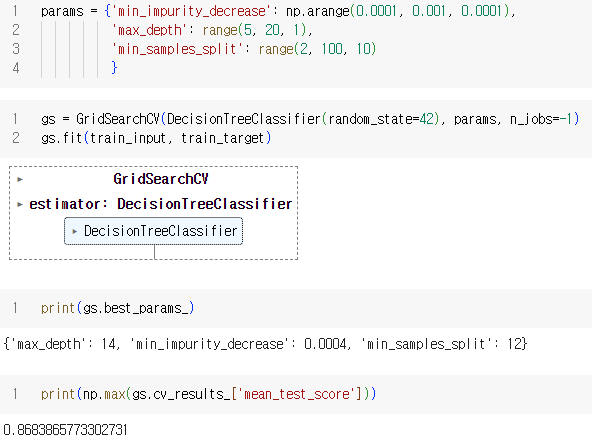Click 'min_samples_split' key in params code
592x444 pixels.
tap(177, 49)
